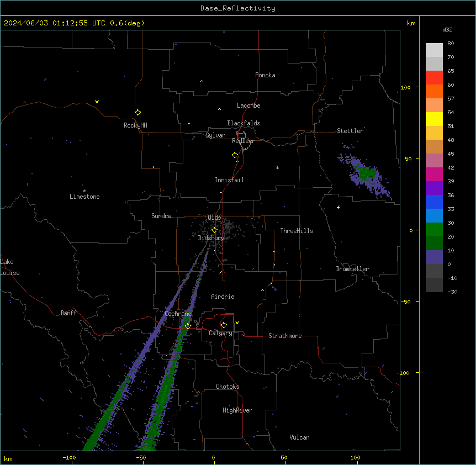Select the Lacombe label
Image resolution: width=476 pixels, height=465 pixels.
point(248,105)
